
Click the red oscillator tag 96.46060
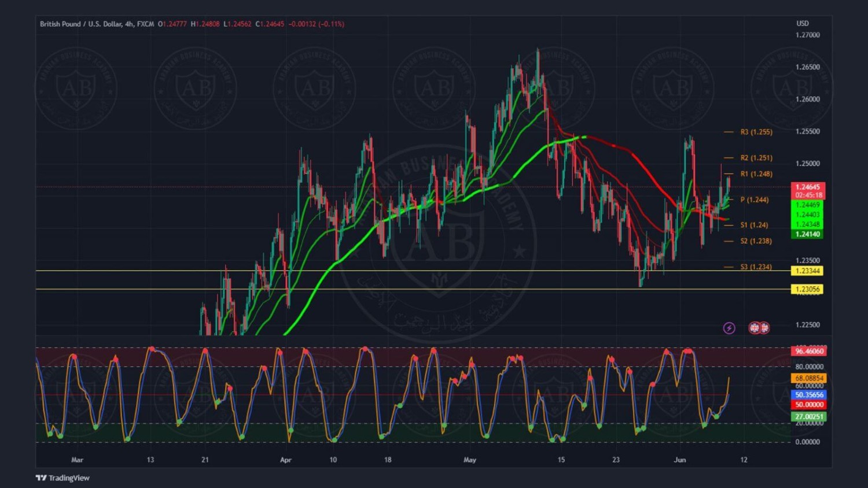(x=809, y=351)
